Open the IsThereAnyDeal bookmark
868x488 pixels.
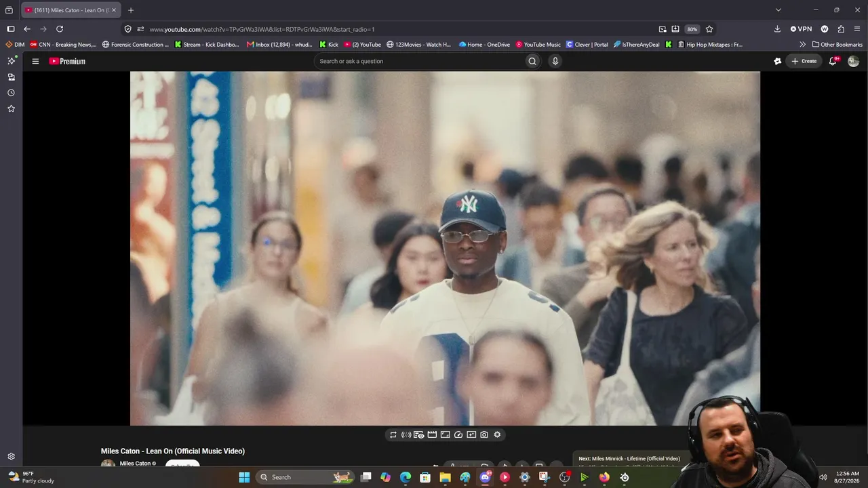click(x=637, y=45)
